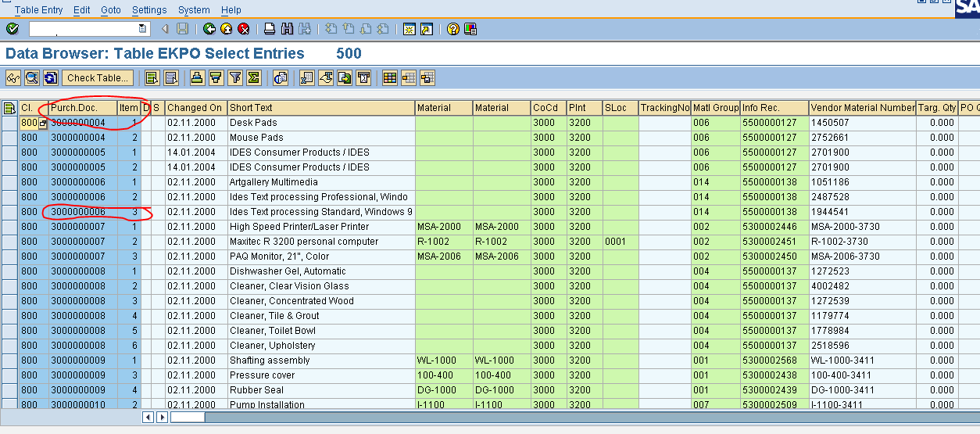
Task: Click the 'WL-1000-3411' vendor material cell
Action: (x=862, y=360)
